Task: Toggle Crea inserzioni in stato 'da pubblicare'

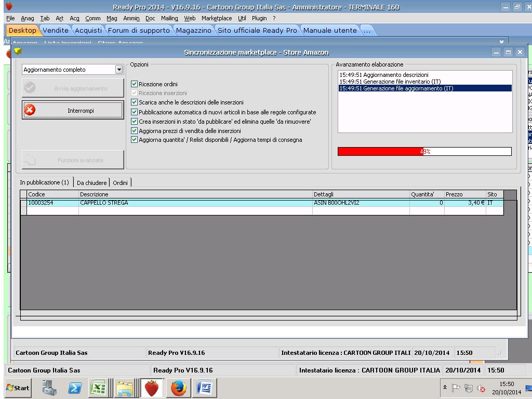Action: pyautogui.click(x=135, y=121)
